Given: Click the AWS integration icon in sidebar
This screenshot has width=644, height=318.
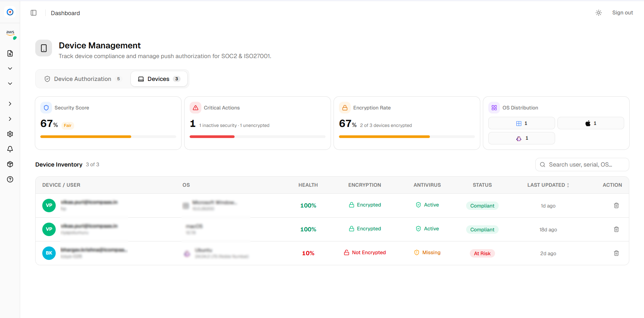Looking at the screenshot, I should click(10, 33).
